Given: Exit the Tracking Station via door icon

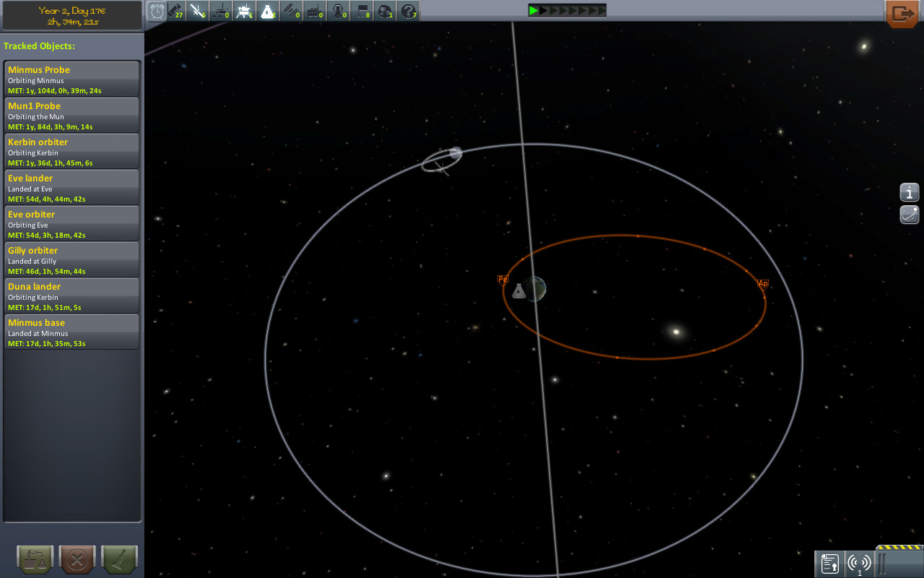Looking at the screenshot, I should (x=902, y=14).
